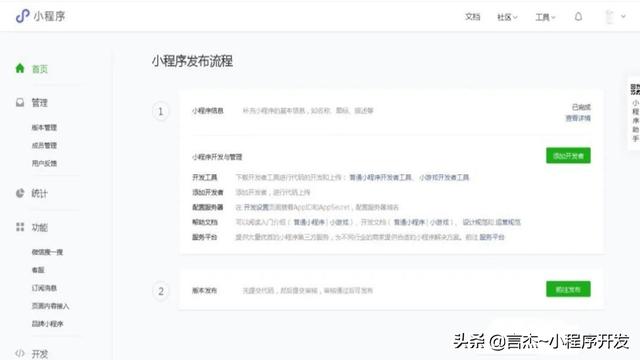Click the 配置服务器 row label

[x=208, y=207]
